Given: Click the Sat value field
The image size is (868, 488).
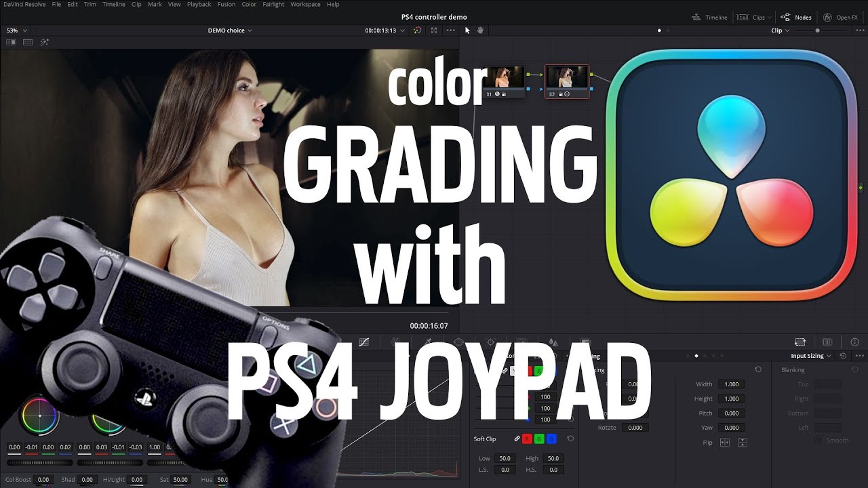Looking at the screenshot, I should [180, 480].
